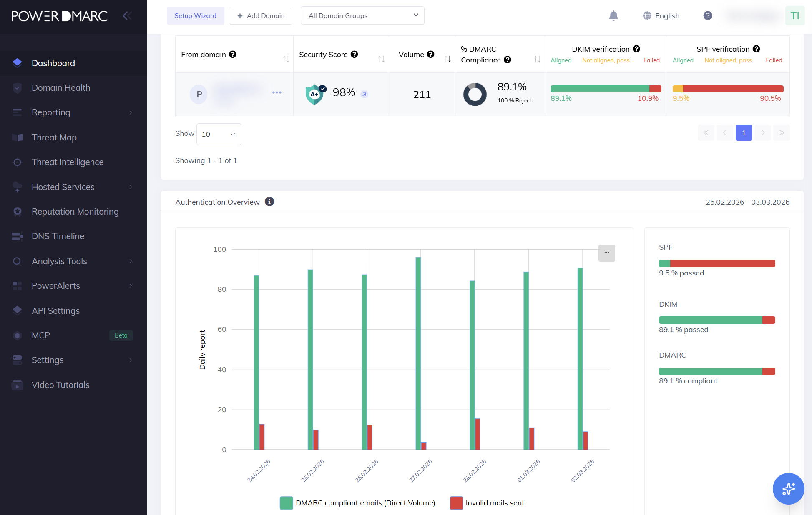Open the notifications bell
This screenshot has width=812, height=515.
[613, 16]
